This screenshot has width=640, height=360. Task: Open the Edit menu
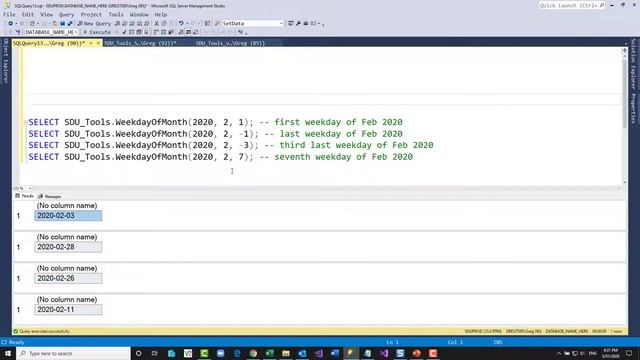[x=28, y=14]
